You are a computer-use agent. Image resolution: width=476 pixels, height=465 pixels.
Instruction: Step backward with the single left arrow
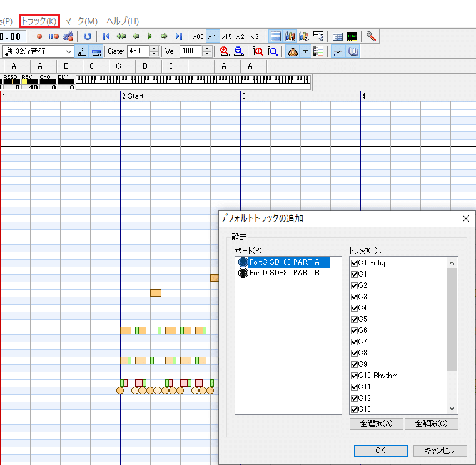point(136,37)
